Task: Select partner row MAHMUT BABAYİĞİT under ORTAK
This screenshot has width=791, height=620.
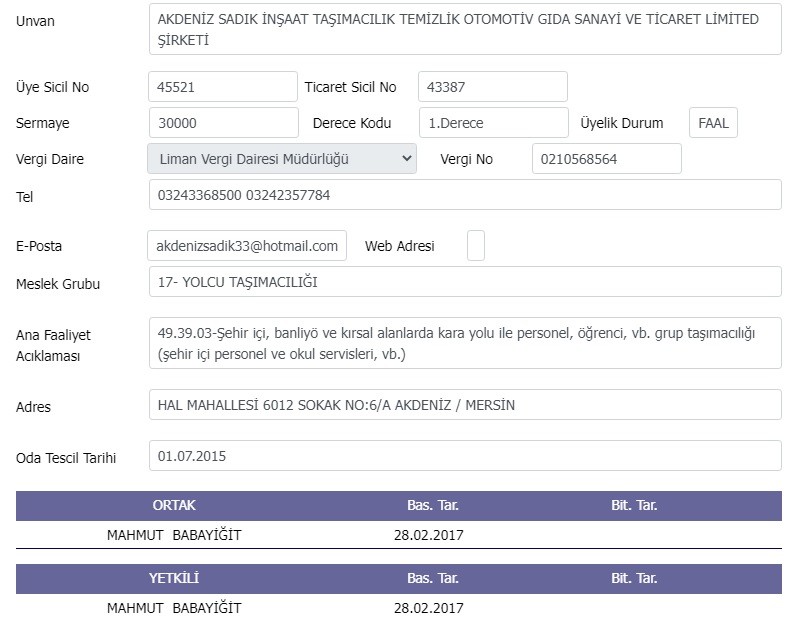Action: click(174, 535)
